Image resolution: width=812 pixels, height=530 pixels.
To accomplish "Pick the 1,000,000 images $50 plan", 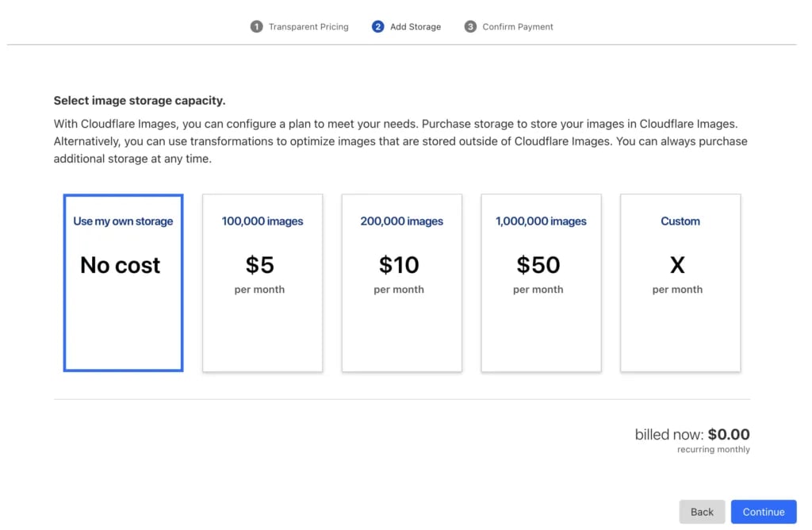I will (x=541, y=283).
